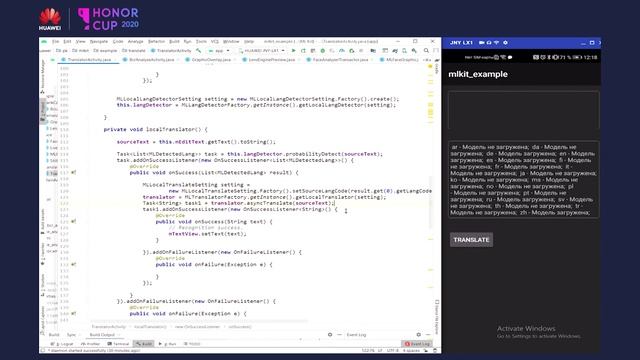Screen dimensions: 640x360
Task: Switch to GraphicOverlay.java tab
Action: point(211,60)
